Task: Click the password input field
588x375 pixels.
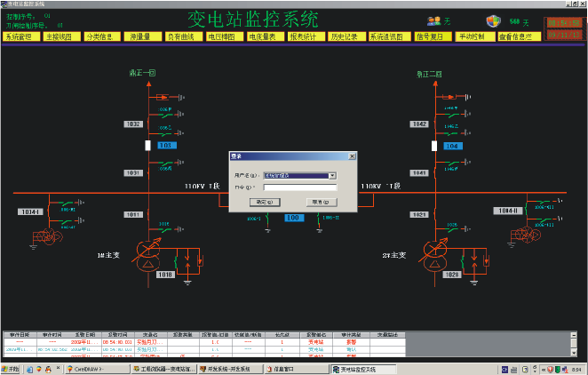Action: tap(299, 187)
